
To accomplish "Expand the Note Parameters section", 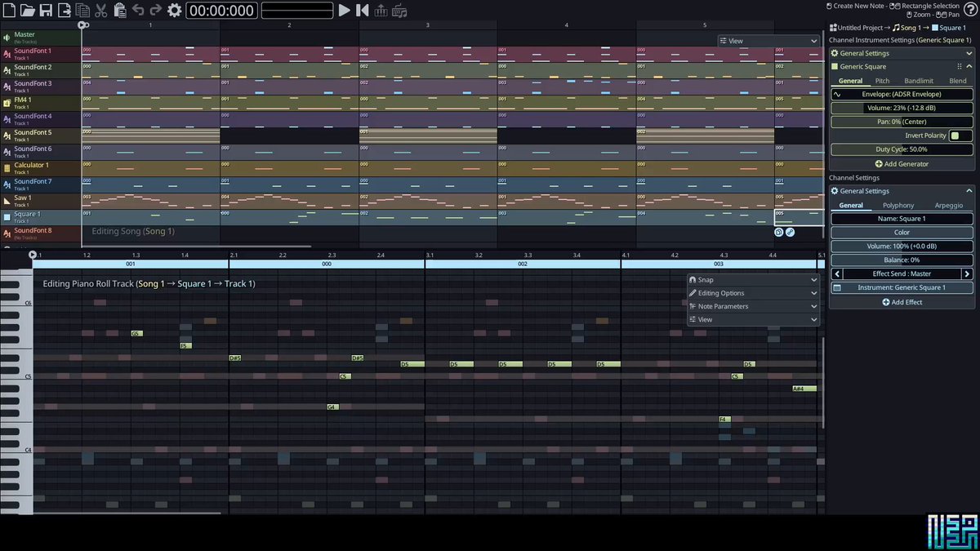I will pos(752,306).
